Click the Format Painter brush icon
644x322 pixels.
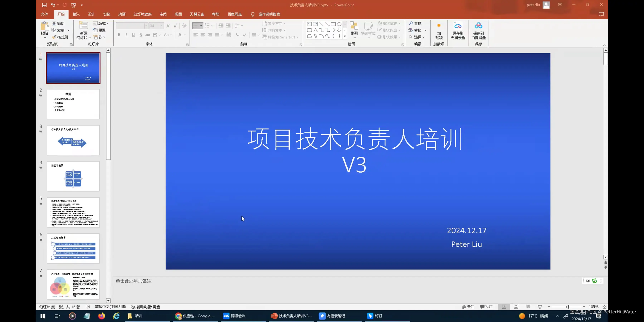tap(54, 37)
